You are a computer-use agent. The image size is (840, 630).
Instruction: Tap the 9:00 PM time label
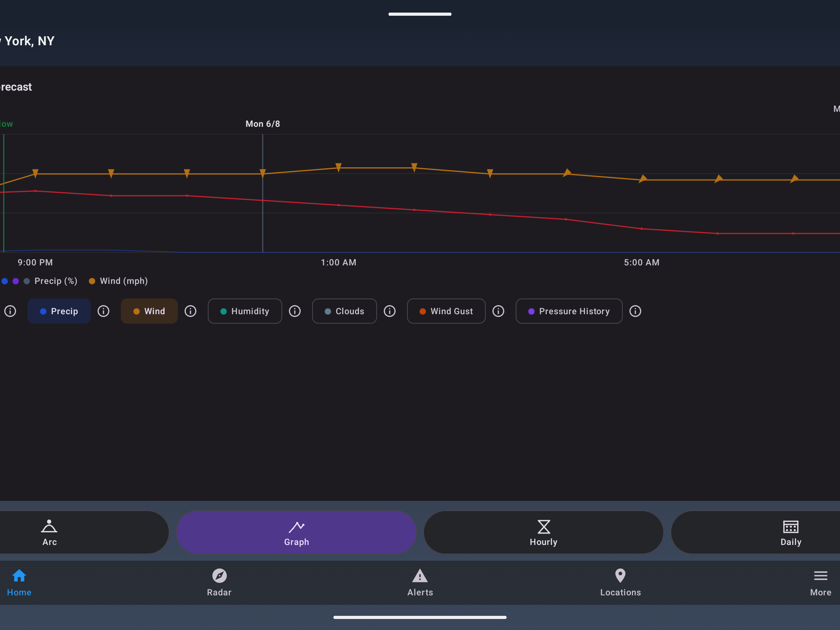tap(35, 262)
